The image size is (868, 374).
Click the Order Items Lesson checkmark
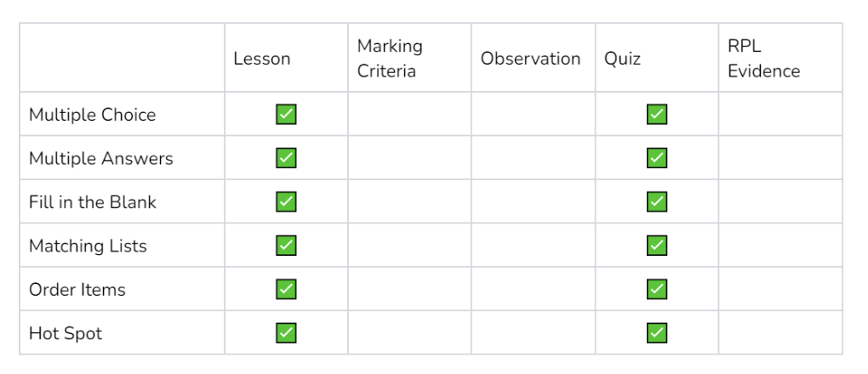[286, 289]
